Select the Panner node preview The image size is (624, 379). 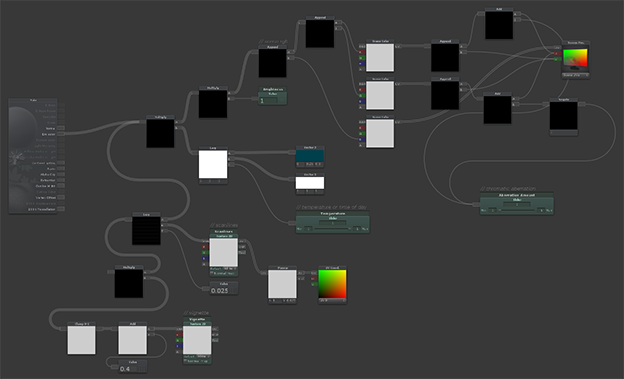click(282, 284)
